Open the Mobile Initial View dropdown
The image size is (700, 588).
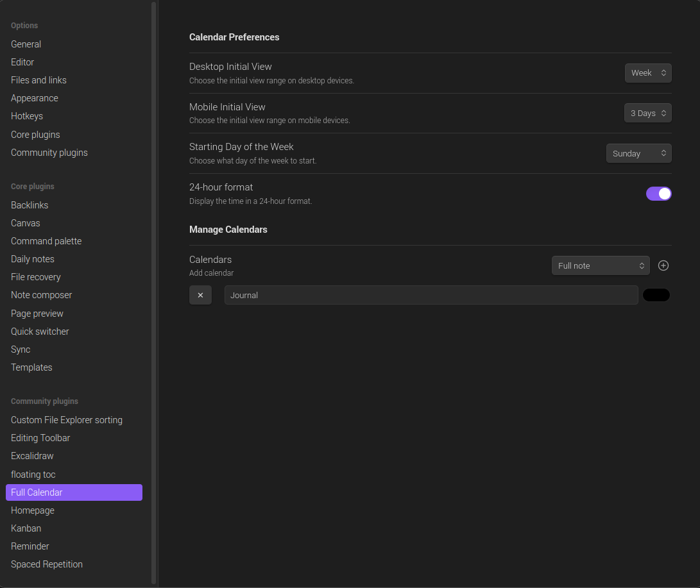[x=647, y=113]
